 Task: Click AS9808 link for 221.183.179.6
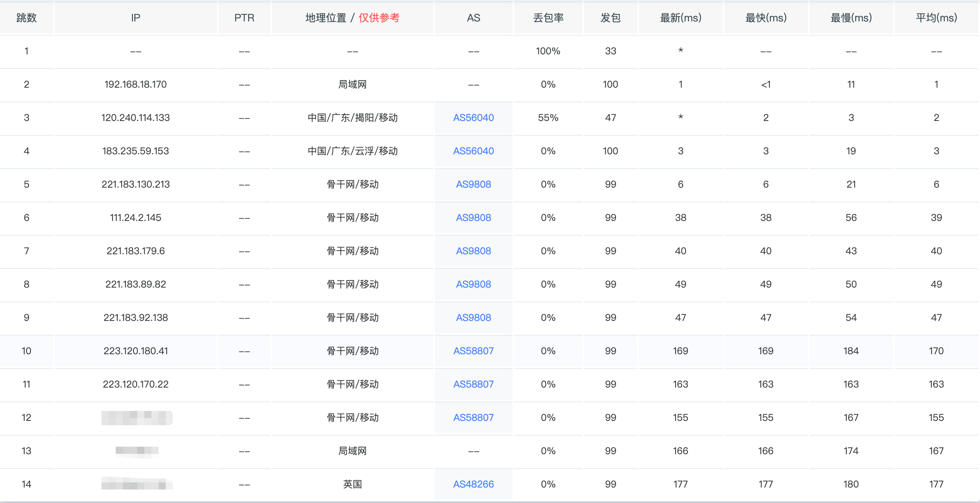click(x=473, y=251)
